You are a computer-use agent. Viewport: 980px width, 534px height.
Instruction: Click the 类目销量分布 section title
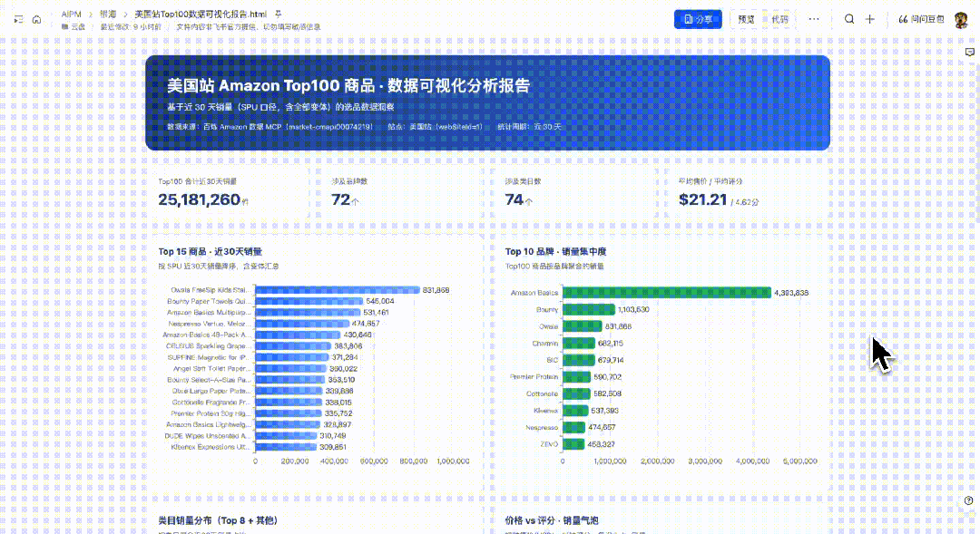coord(218,520)
